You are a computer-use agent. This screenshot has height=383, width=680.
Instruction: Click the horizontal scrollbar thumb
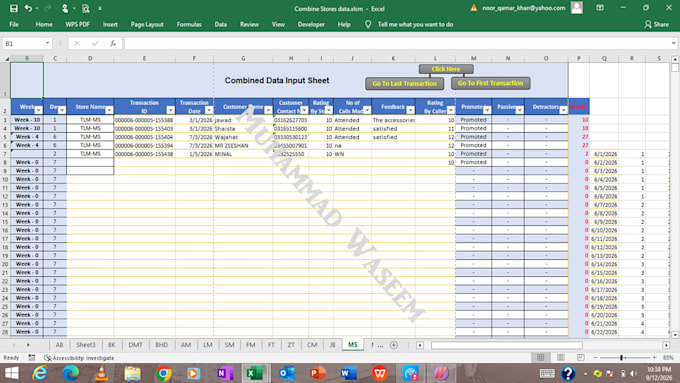coord(507,345)
